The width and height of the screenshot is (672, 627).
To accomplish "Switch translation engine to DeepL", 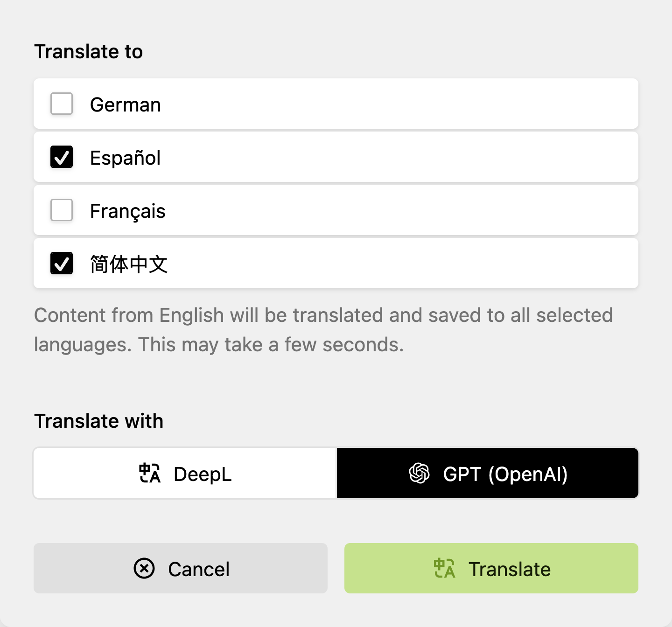I will [x=185, y=473].
